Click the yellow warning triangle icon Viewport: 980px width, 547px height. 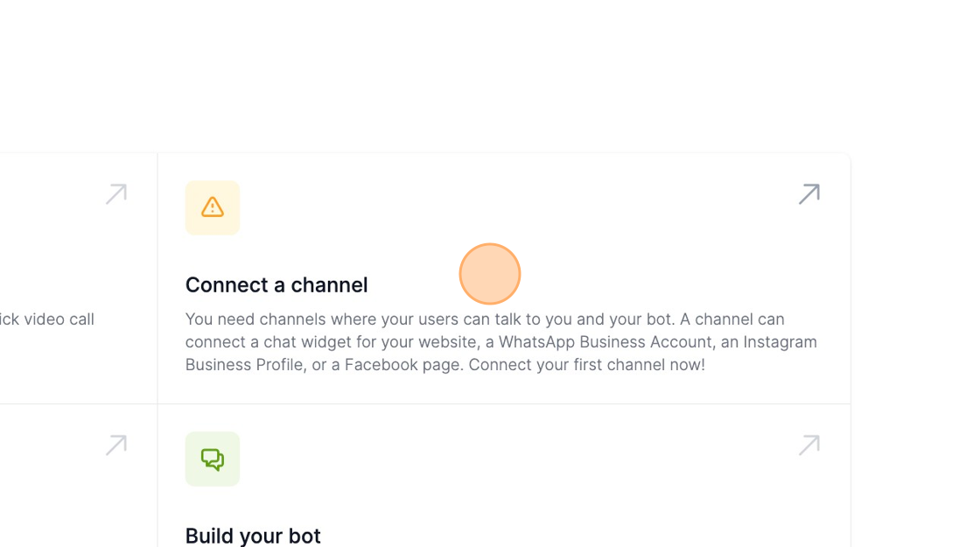[x=213, y=207]
